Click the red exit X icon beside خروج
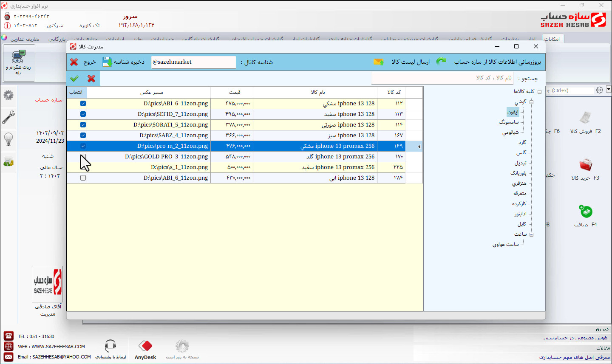This screenshot has width=612, height=364. pos(74,62)
